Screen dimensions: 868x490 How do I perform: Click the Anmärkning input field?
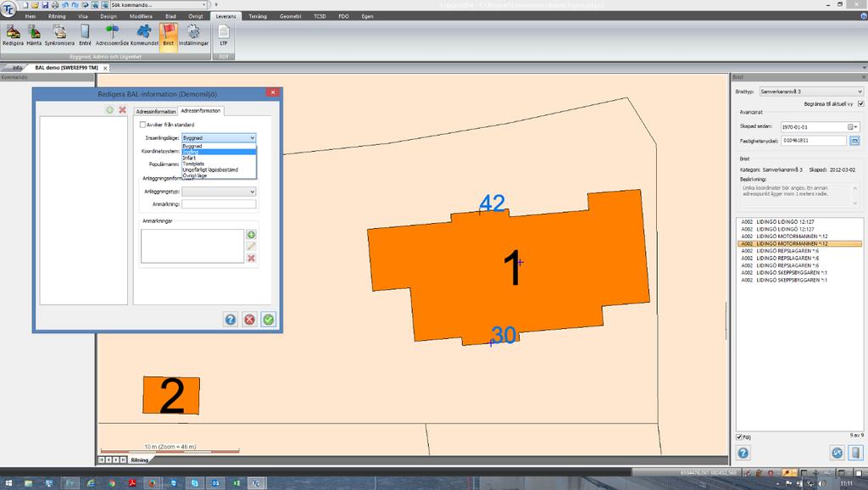[x=219, y=204]
